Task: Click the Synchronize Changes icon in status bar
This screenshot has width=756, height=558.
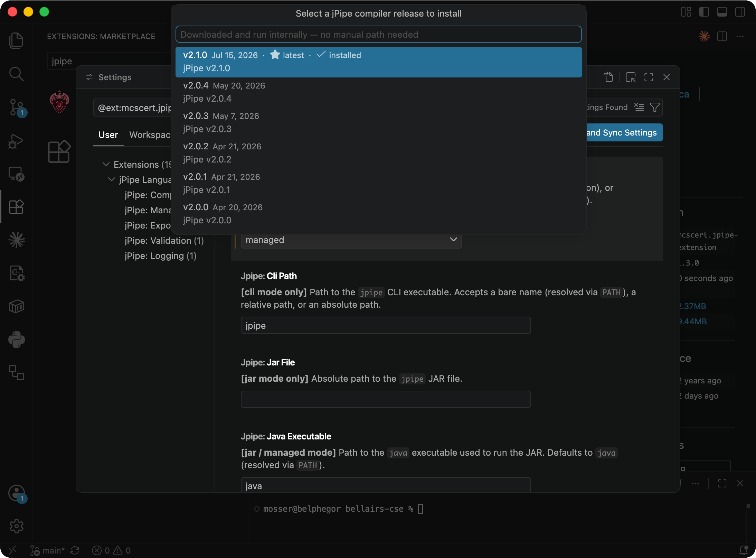Action: coord(75,550)
